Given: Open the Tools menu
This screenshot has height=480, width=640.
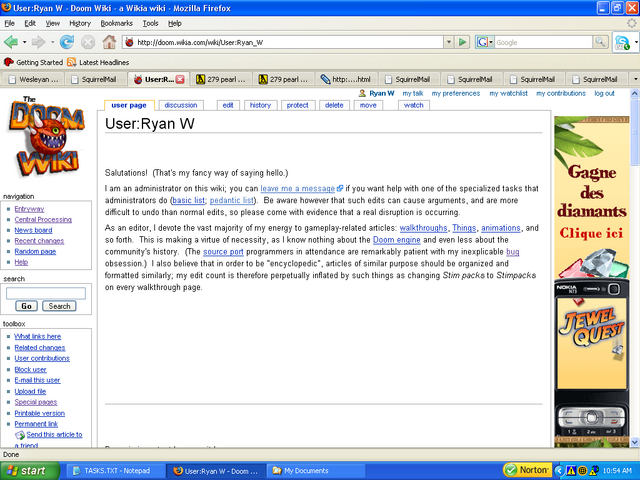Looking at the screenshot, I should [150, 23].
